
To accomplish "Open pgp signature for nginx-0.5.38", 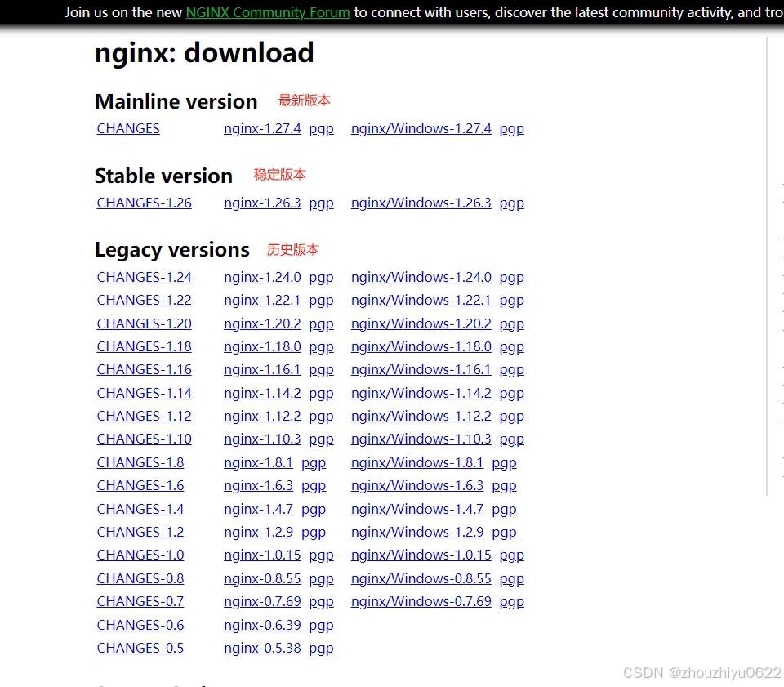I will (x=322, y=649).
